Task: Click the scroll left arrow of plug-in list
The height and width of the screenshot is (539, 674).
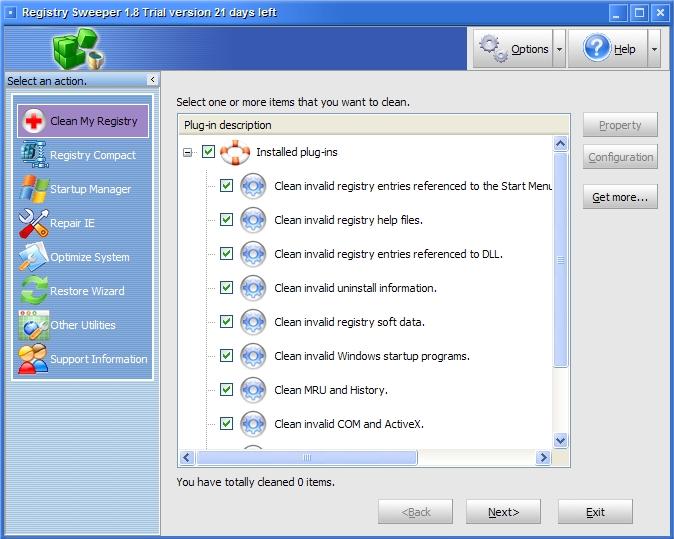Action: tap(187, 457)
